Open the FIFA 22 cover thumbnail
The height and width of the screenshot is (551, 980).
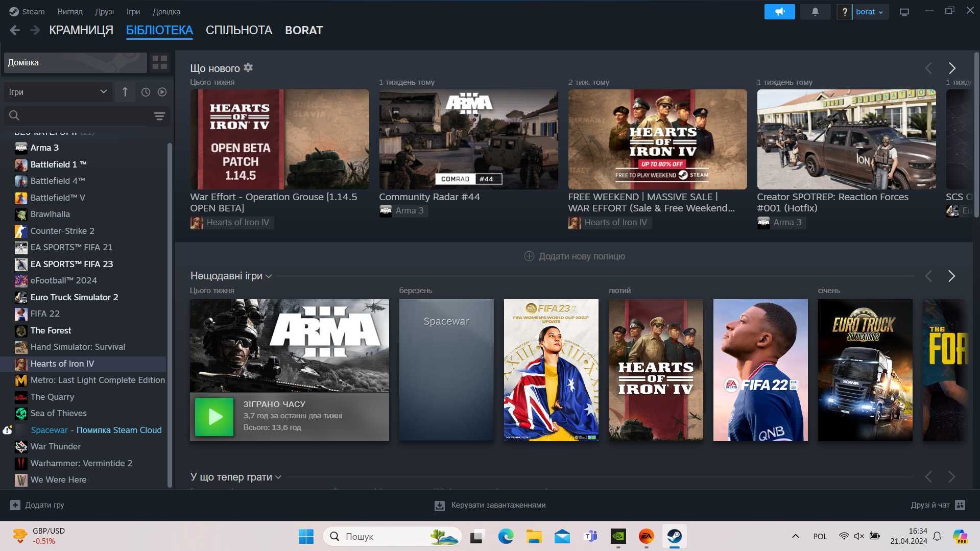tap(760, 370)
